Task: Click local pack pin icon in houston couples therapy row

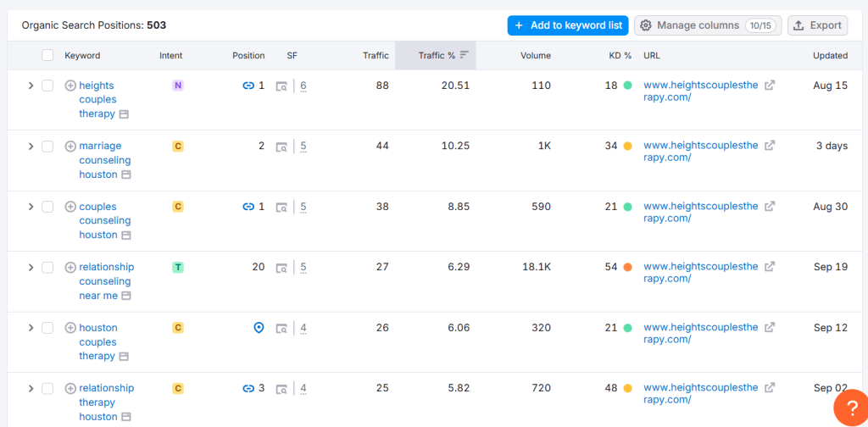Action: pos(259,328)
